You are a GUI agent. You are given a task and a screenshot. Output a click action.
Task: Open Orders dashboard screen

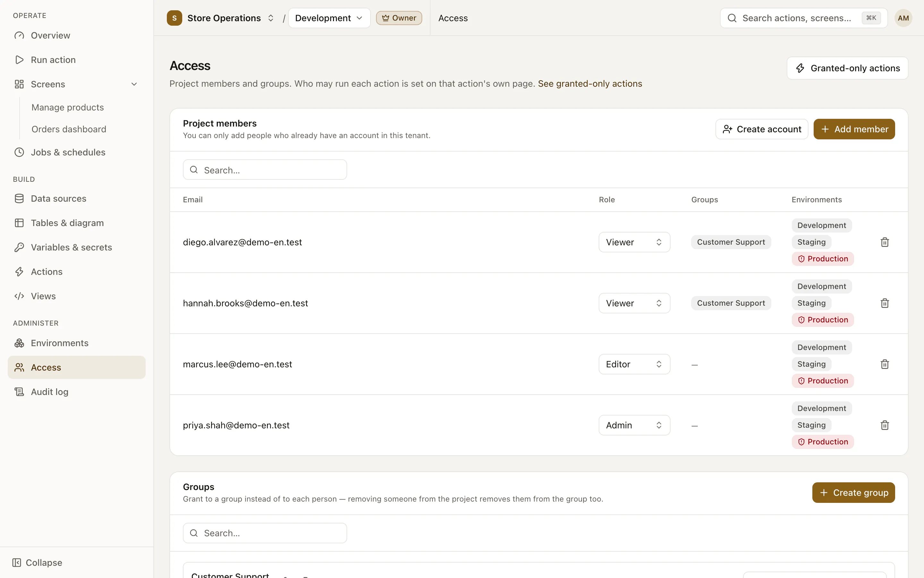(x=69, y=129)
